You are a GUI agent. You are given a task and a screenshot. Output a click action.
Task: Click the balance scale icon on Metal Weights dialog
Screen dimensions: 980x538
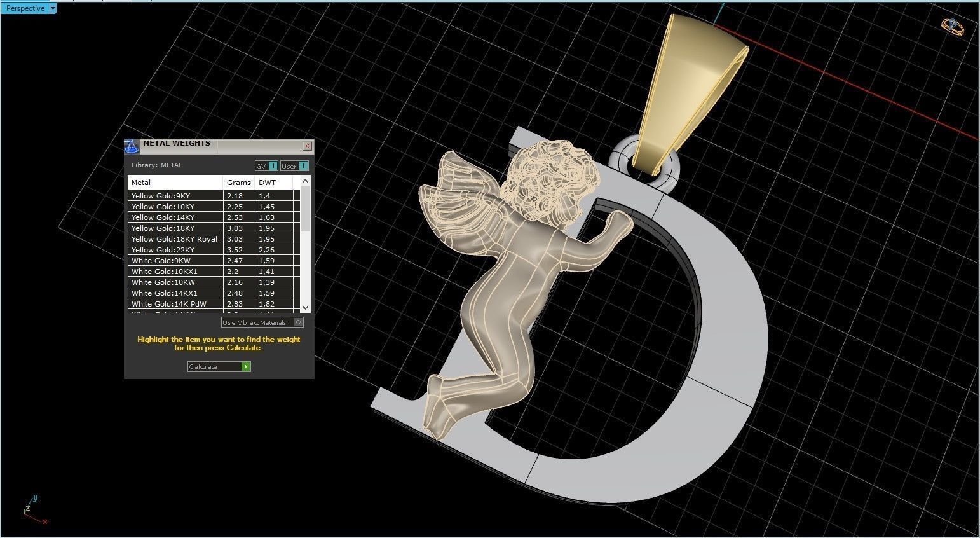(x=132, y=146)
